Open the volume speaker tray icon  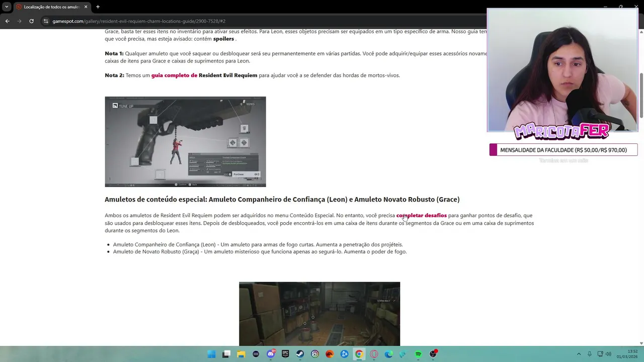(x=608, y=354)
